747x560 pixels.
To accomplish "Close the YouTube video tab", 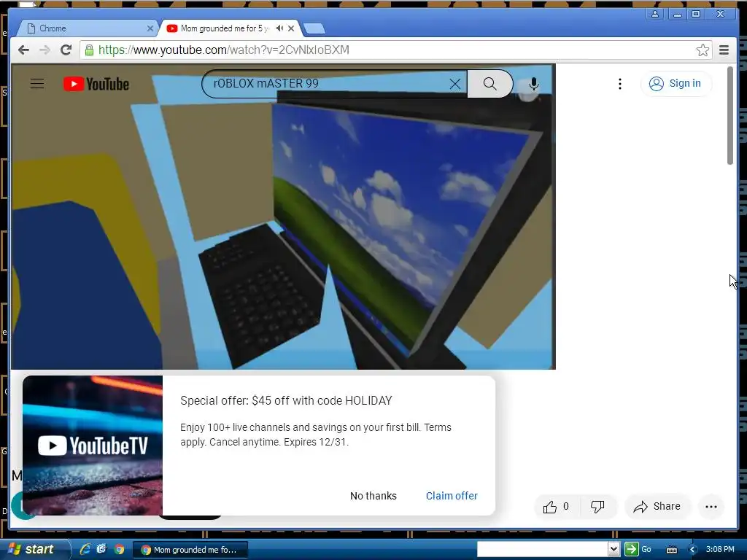I will 291,28.
